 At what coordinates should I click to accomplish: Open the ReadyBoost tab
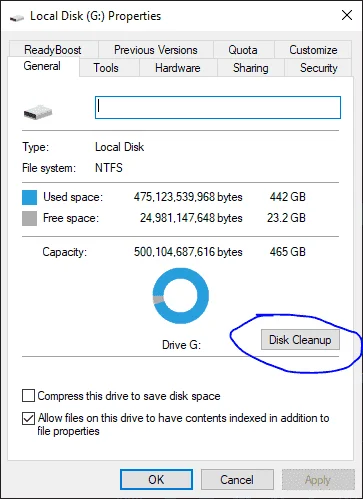tap(53, 50)
